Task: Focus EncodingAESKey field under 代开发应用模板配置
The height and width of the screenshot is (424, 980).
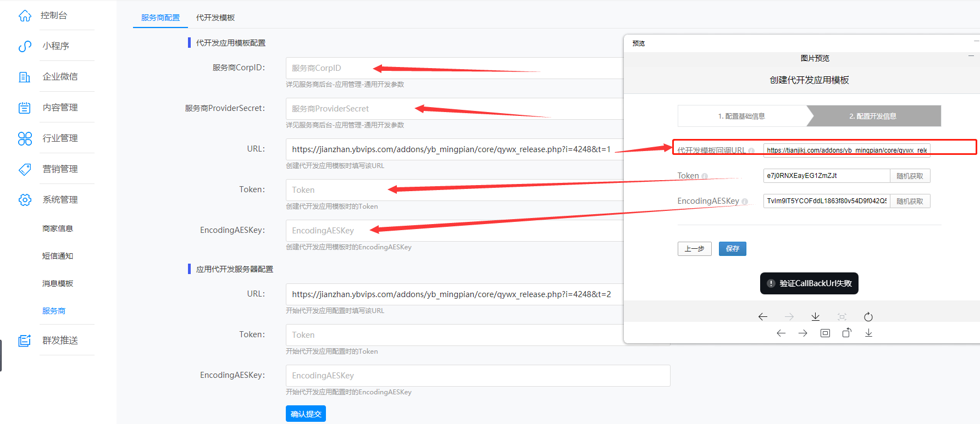Action: coord(455,231)
